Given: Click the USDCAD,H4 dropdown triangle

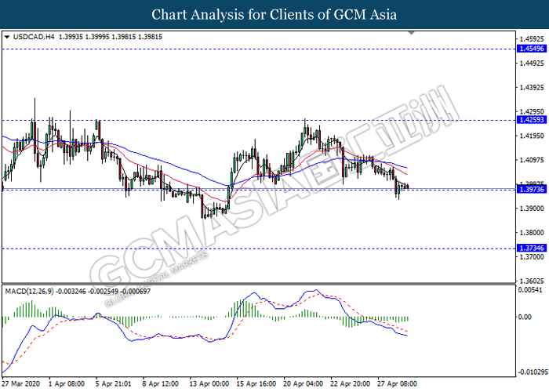Looking at the screenshot, I should [x=6, y=37].
